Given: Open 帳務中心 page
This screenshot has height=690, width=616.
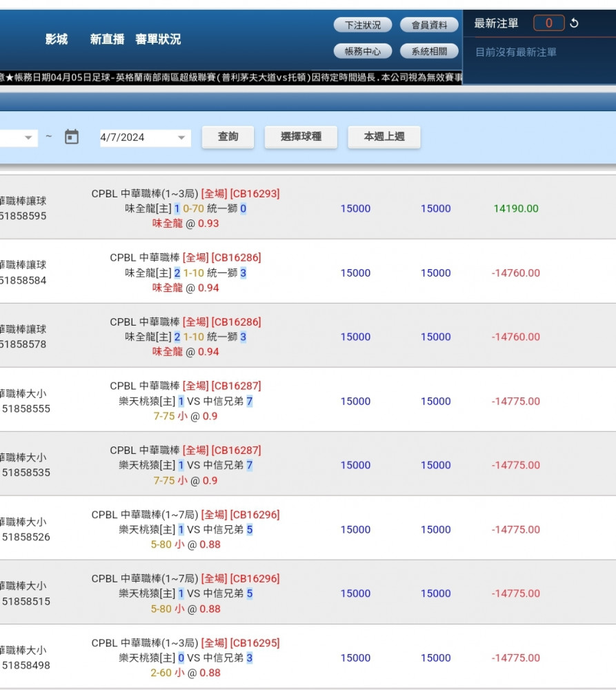Looking at the screenshot, I should (x=363, y=52).
